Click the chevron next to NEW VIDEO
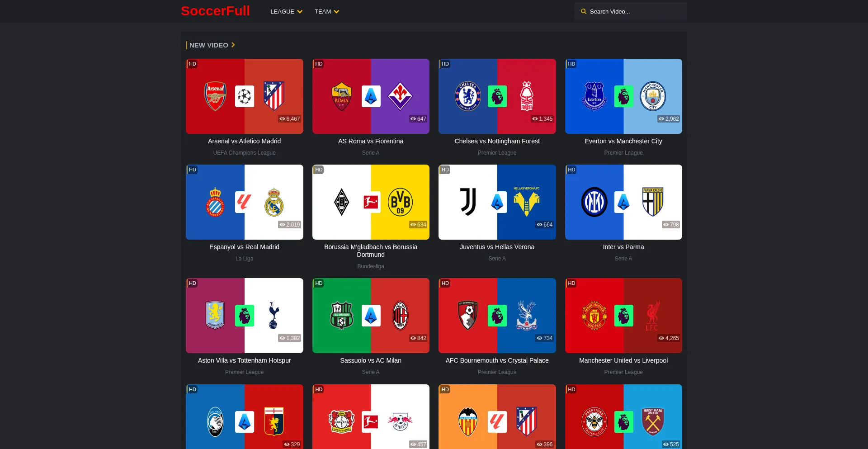The height and width of the screenshot is (449, 868). pyautogui.click(x=233, y=45)
